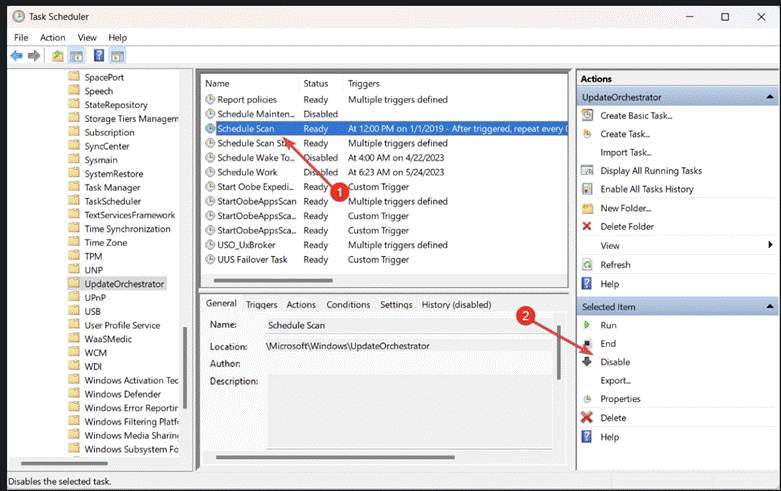Click the folder icon next to WaaSMedic
Viewport: 781px width, 491px height.
(x=74, y=338)
